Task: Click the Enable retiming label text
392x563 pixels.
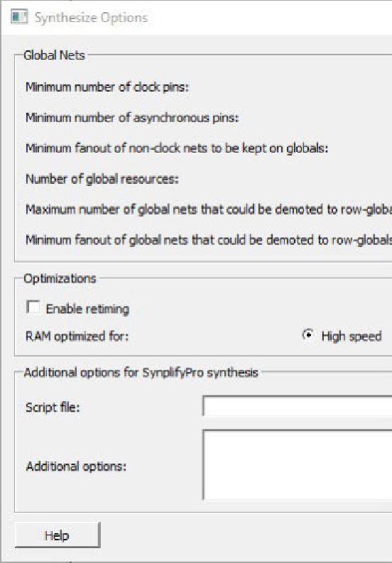Action: [x=87, y=309]
